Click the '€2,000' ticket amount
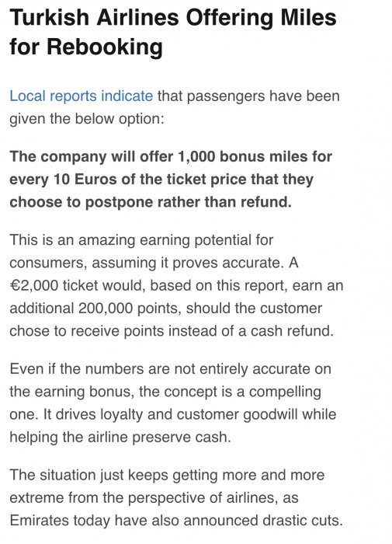 point(33,285)
